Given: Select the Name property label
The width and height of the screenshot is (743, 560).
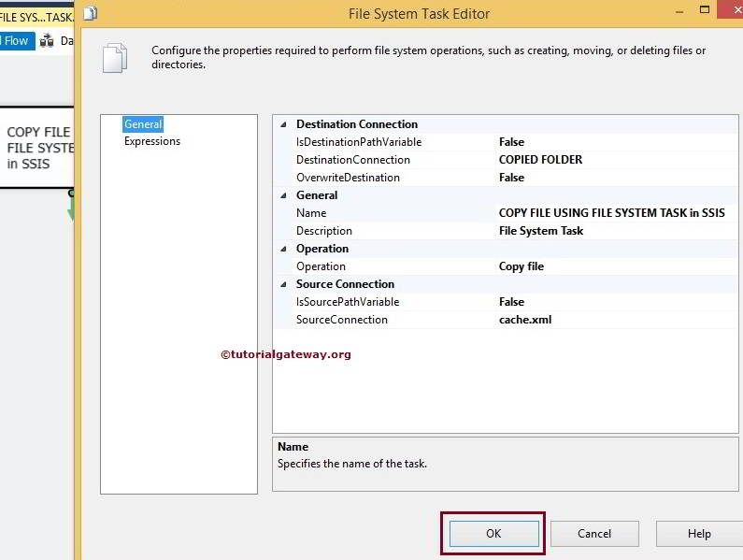Looking at the screenshot, I should coord(311,213).
